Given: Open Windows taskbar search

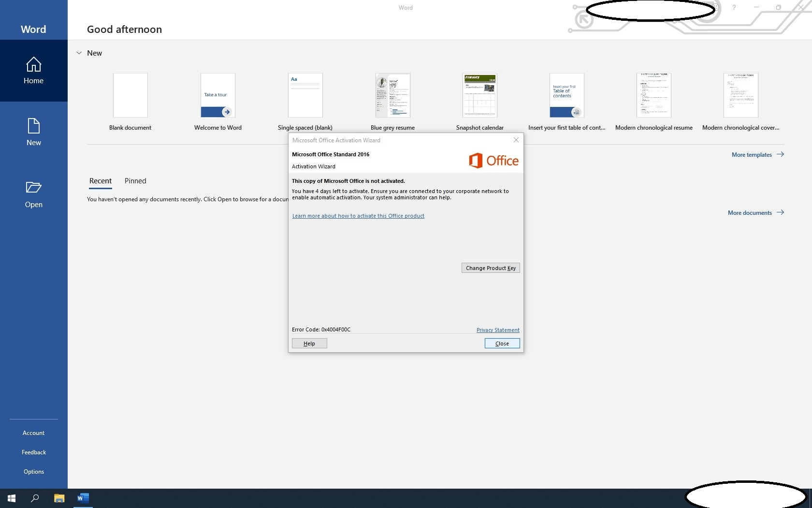Looking at the screenshot, I should [x=35, y=498].
